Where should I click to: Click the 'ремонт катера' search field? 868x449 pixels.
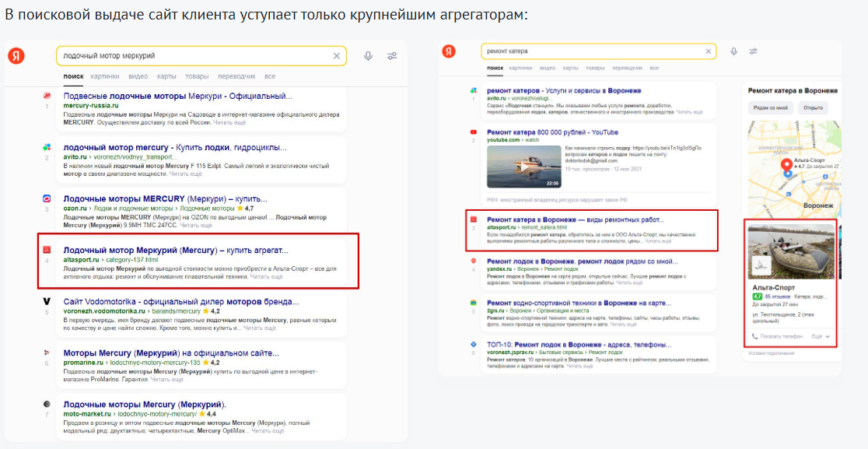pos(598,51)
